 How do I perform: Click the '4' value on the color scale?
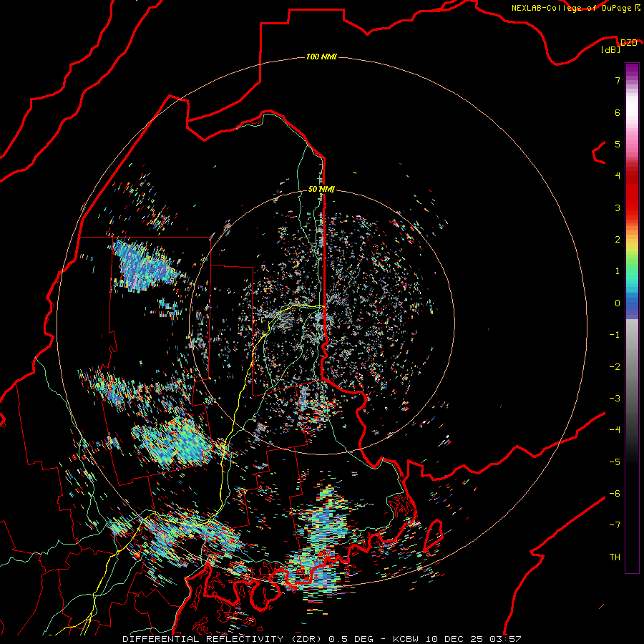618,176
